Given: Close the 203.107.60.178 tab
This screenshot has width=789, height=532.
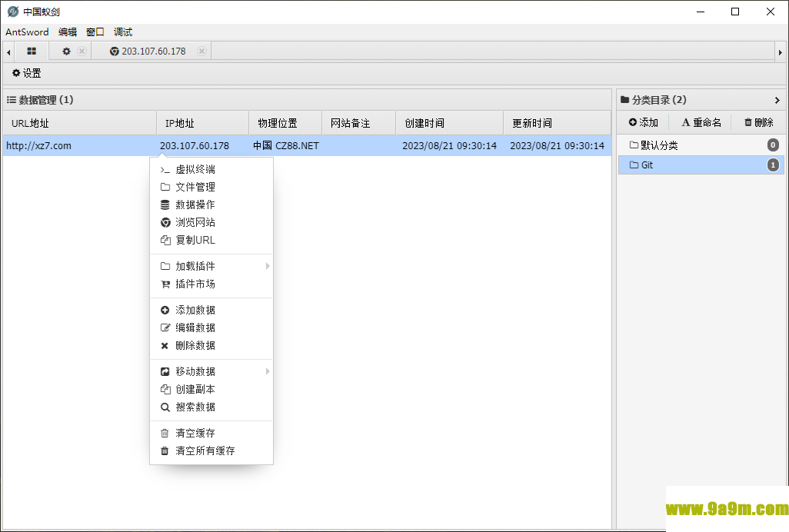Looking at the screenshot, I should click(201, 52).
